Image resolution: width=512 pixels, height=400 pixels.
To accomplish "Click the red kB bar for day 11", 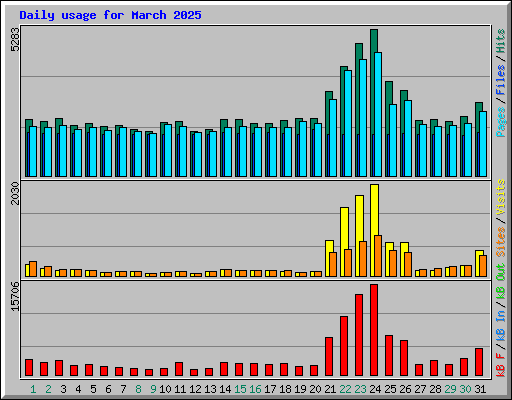I will (179, 369).
